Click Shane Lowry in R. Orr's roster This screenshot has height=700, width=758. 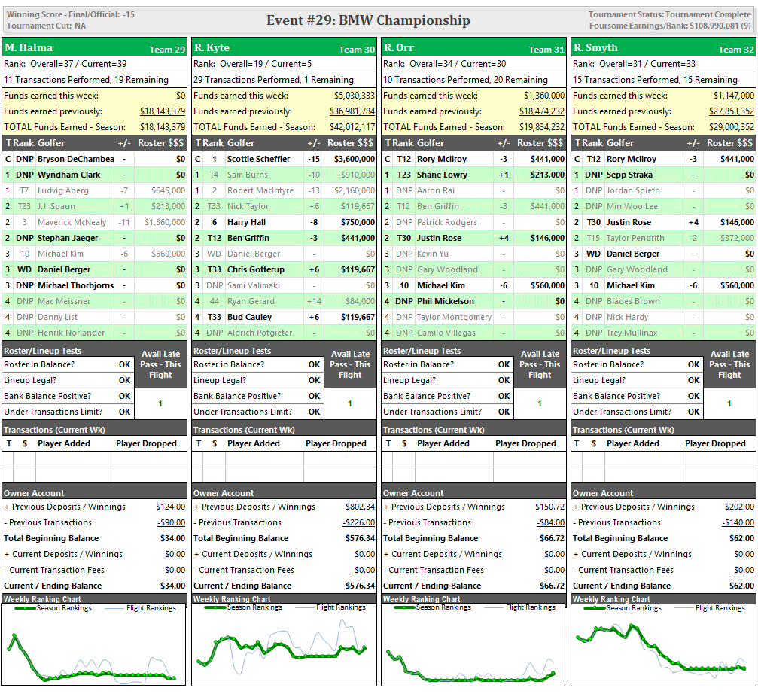442,175
